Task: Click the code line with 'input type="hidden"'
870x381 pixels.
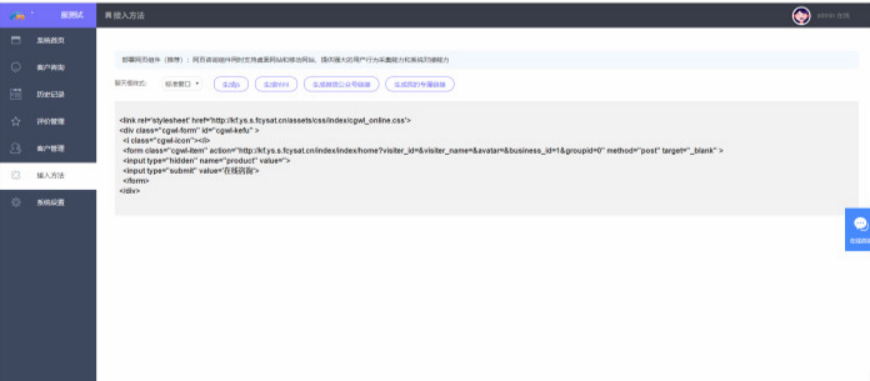Action: tap(206, 160)
